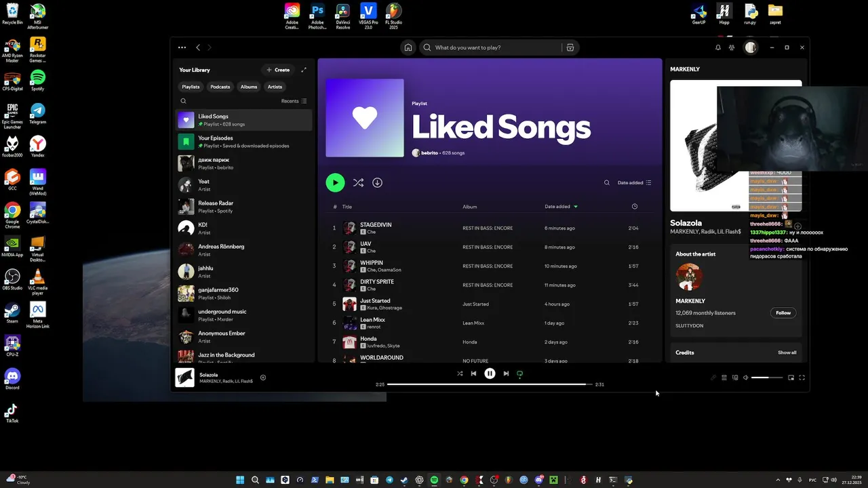
Task: Toggle shuffle for Liked Songs playlist
Action: click(358, 182)
